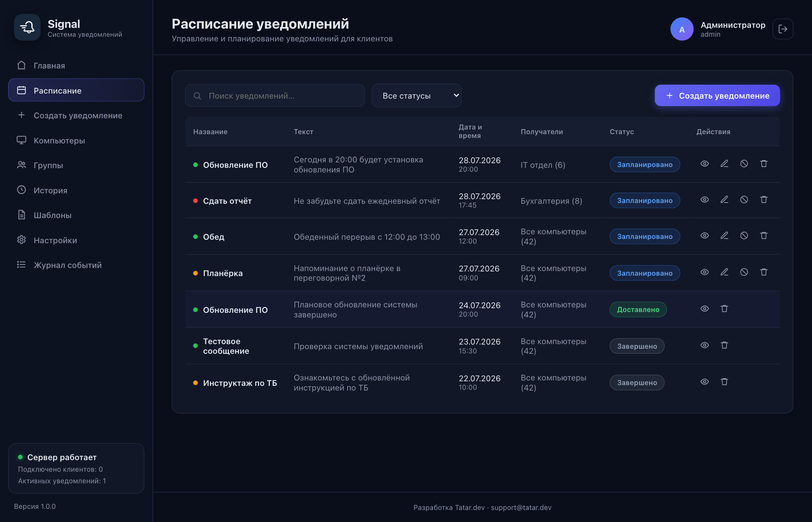Cancel the Сдать отчёт notification
Viewport: 812px width, 522px height.
tap(744, 200)
